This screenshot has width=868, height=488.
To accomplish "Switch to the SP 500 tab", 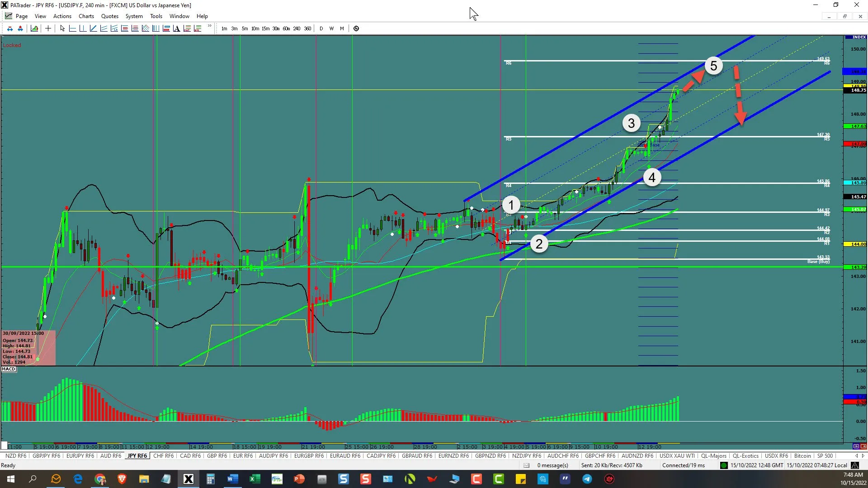I will tap(825, 456).
